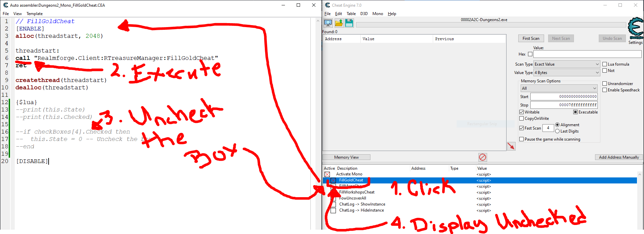Screen dimensions: 644x234
Task: Click the Auto assembler window title icon
Action: (5, 5)
